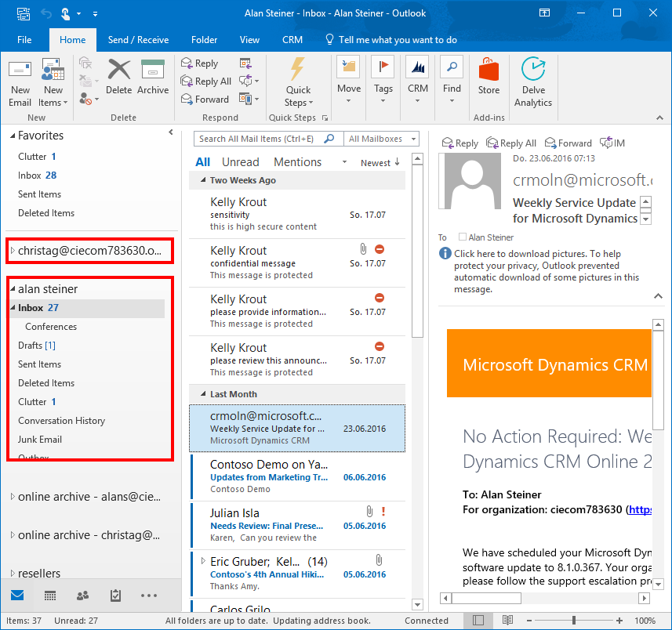The image size is (672, 630).
Task: Open the Store add-in
Action: point(489,78)
